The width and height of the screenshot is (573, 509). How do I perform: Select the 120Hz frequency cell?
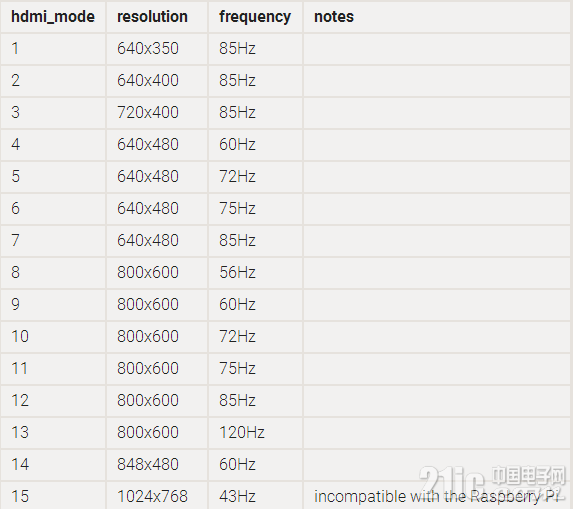pos(255,433)
